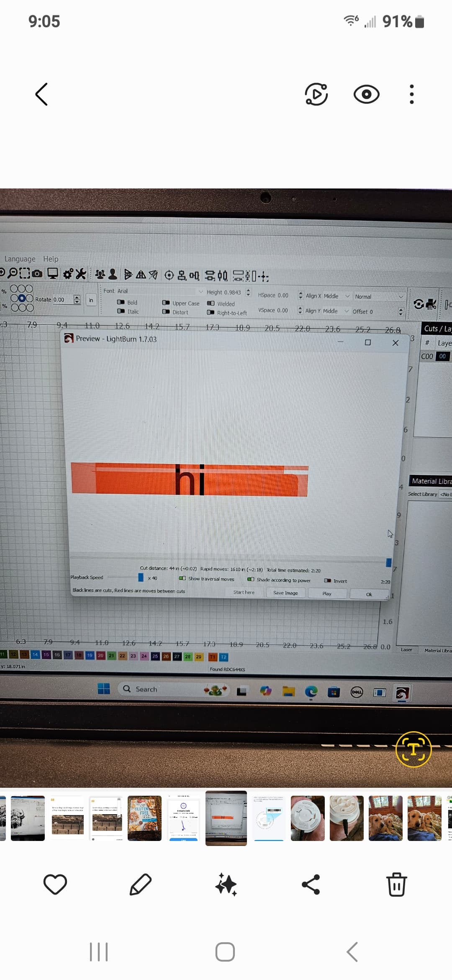Toggle the Upper Case switch
452x980 pixels.
pyautogui.click(x=166, y=303)
